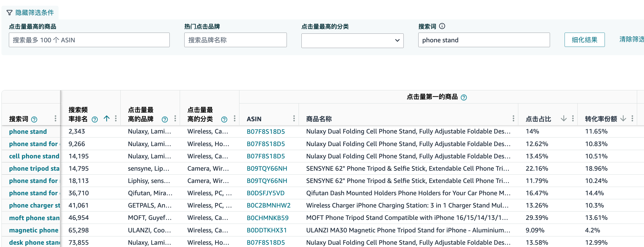This screenshot has width=644, height=247.
Task: Open column menu for 搜索词 column
Action: pos(55,119)
